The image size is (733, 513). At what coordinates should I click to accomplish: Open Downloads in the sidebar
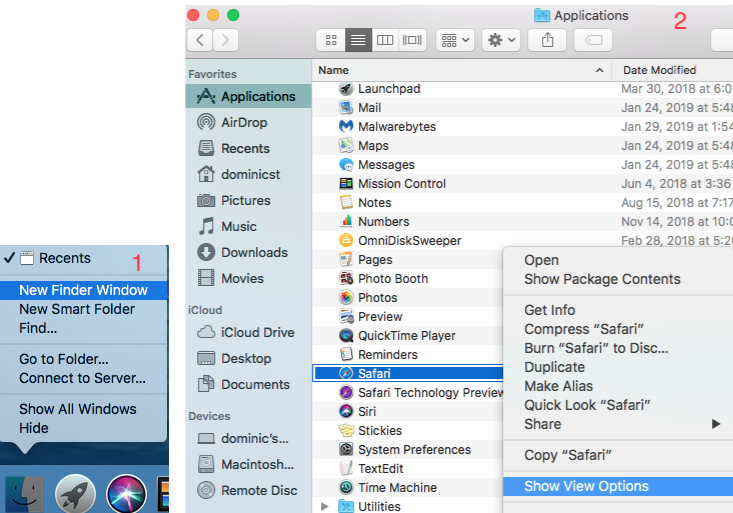tap(248, 253)
